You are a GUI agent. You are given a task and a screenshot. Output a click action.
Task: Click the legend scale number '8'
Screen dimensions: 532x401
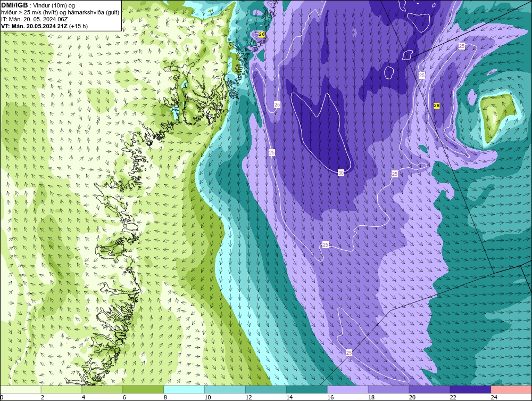[165, 397]
